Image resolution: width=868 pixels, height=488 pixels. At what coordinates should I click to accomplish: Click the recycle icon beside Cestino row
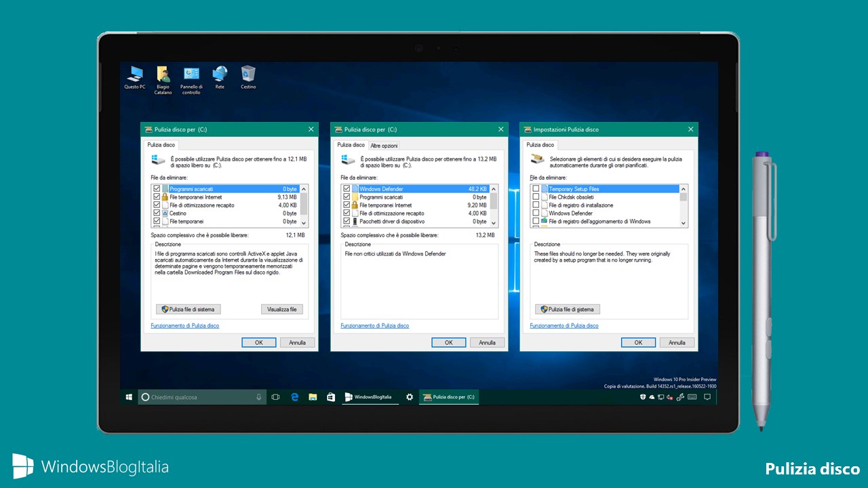point(165,213)
